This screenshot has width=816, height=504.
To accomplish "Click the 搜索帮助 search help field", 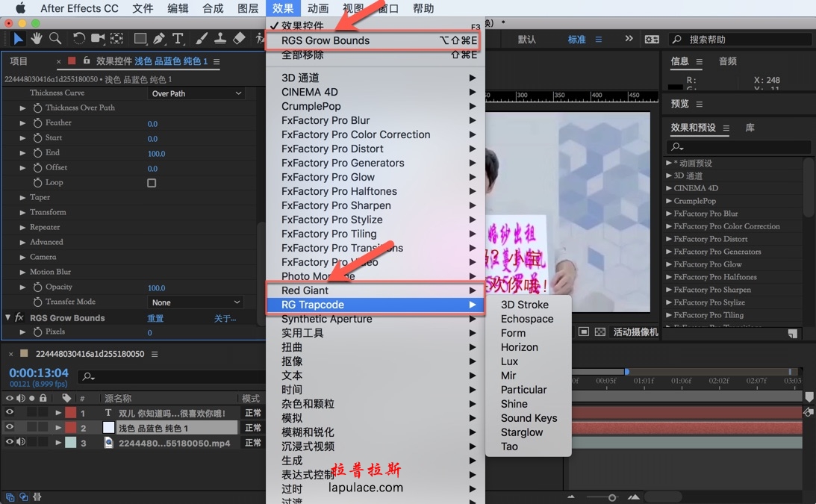I will pos(739,40).
